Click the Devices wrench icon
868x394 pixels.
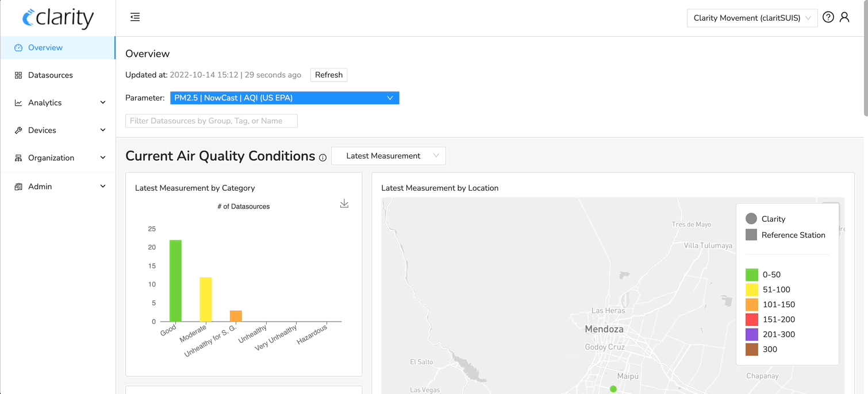point(18,130)
